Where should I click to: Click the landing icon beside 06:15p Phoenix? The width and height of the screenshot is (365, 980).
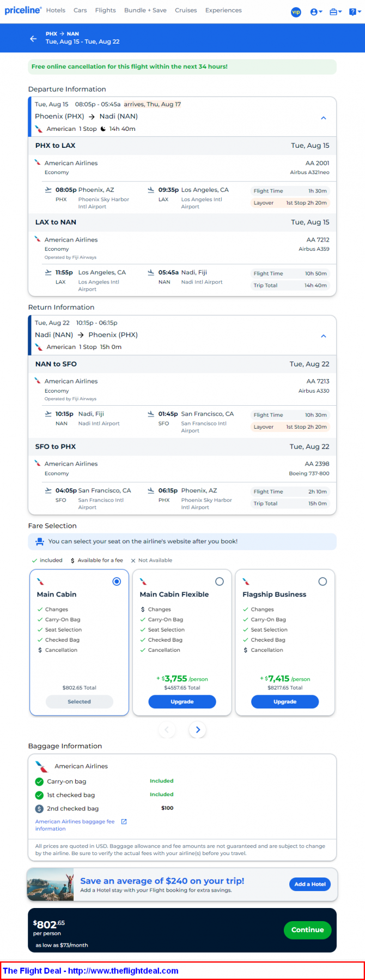pyautogui.click(x=151, y=490)
